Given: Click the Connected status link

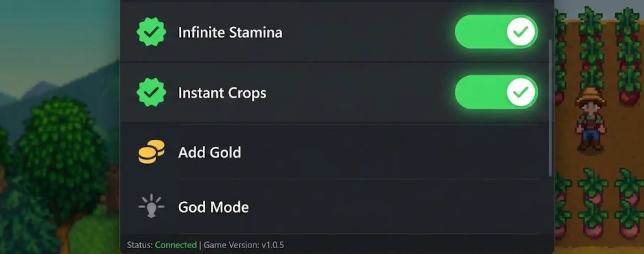Looking at the screenshot, I should 176,245.
